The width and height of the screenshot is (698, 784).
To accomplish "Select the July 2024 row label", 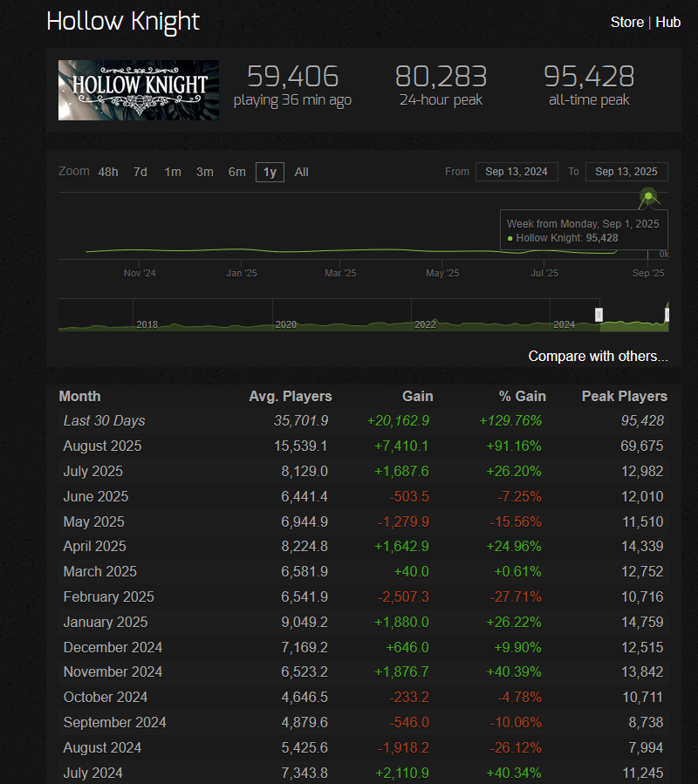I will click(92, 773).
